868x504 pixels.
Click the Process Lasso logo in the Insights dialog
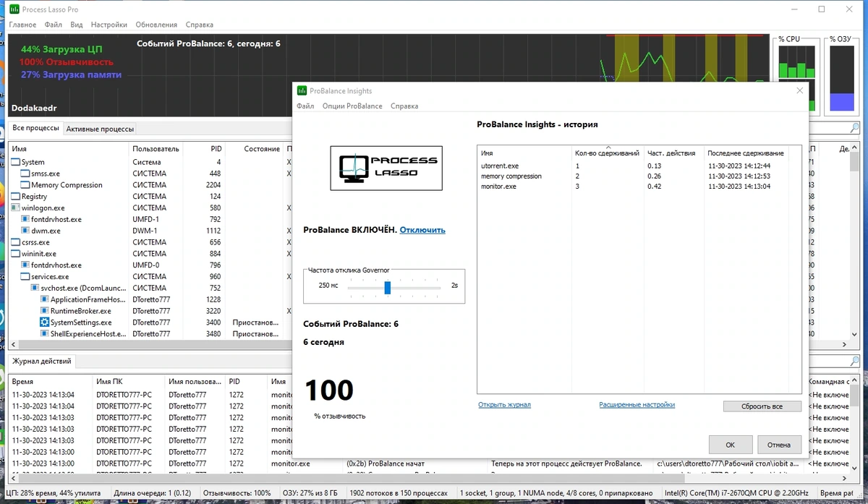pyautogui.click(x=386, y=168)
